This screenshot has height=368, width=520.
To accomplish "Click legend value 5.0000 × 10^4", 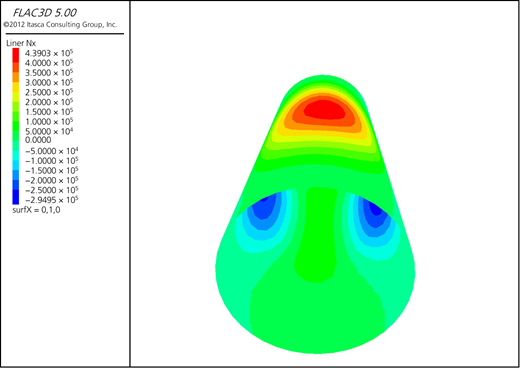I will click(x=49, y=131).
